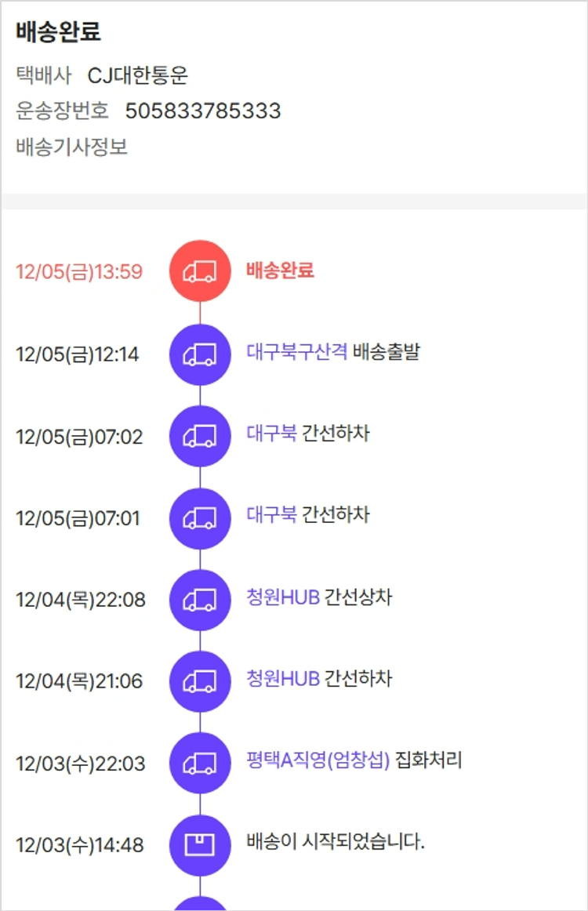Select tracking number 505833785333

[203, 111]
